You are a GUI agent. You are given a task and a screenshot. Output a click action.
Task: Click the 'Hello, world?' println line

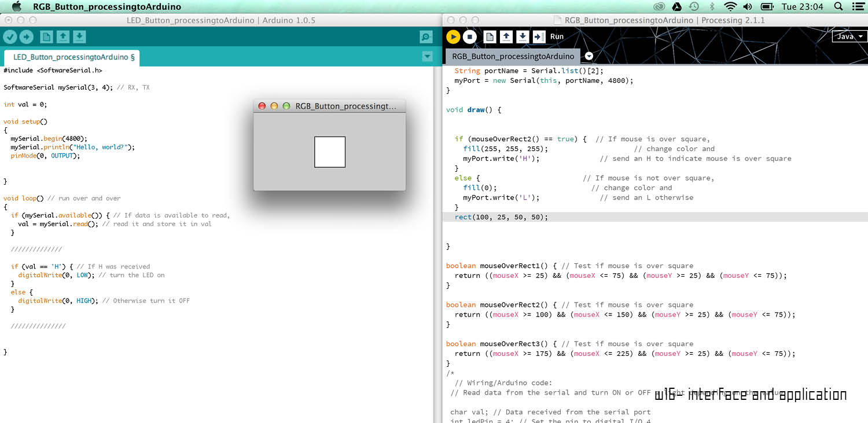pos(72,147)
